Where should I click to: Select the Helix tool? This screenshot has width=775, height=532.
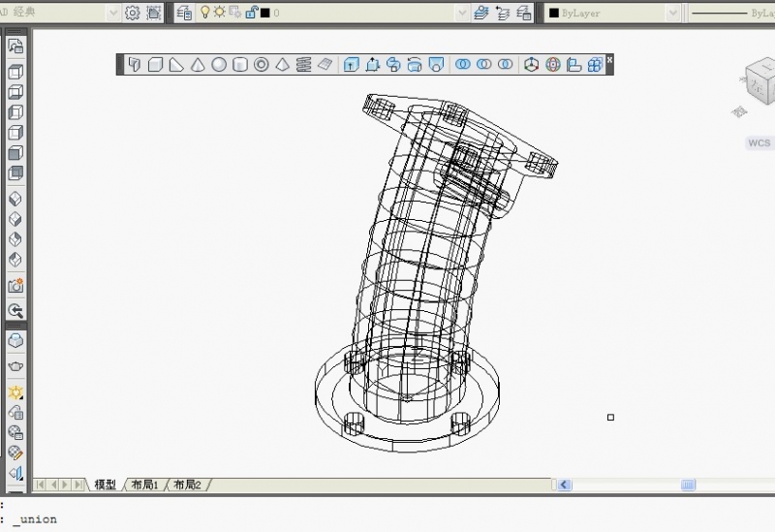pyautogui.click(x=303, y=65)
